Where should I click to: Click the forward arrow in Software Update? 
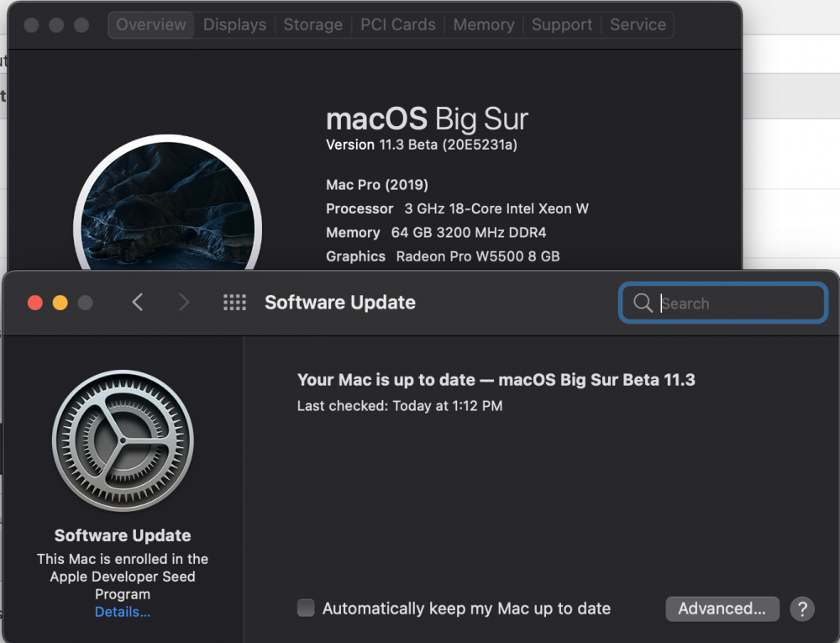(184, 303)
